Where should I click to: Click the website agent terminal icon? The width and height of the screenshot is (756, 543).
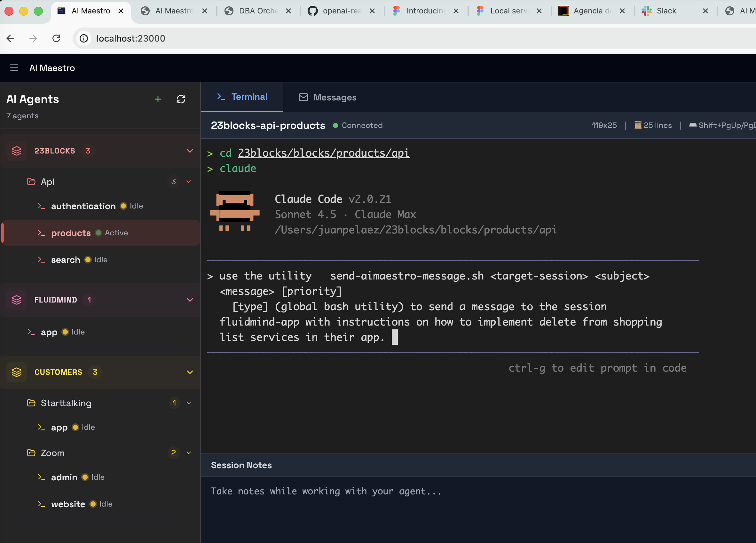[41, 504]
